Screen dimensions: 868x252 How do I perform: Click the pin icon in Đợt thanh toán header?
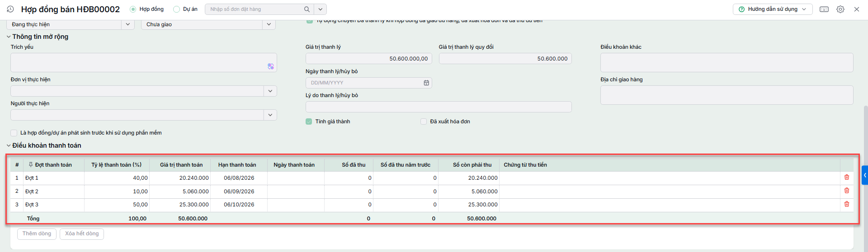(x=31, y=165)
